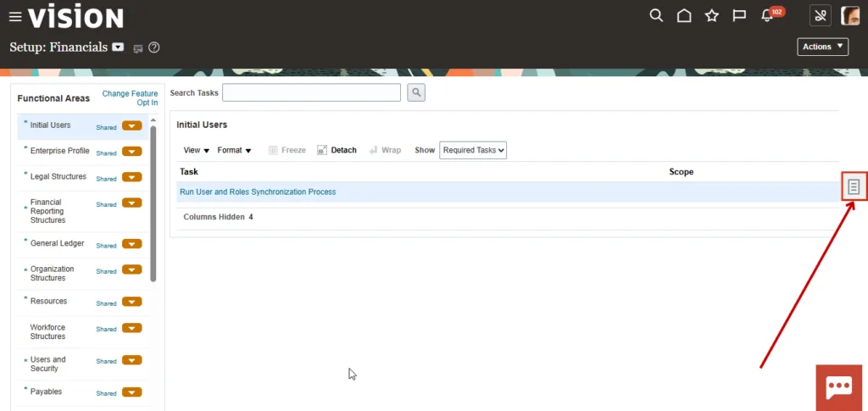
Task: Open Users and Security orange dropdown button
Action: pyautogui.click(x=131, y=360)
